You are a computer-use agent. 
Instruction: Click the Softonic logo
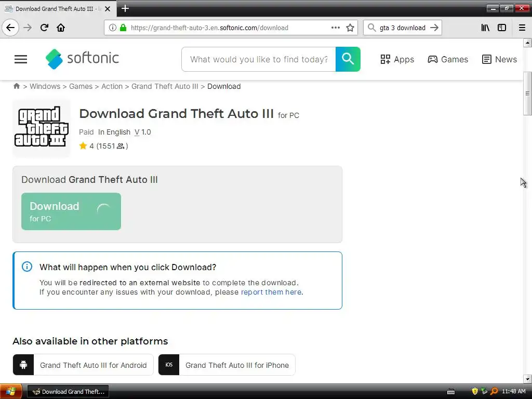[x=82, y=59]
